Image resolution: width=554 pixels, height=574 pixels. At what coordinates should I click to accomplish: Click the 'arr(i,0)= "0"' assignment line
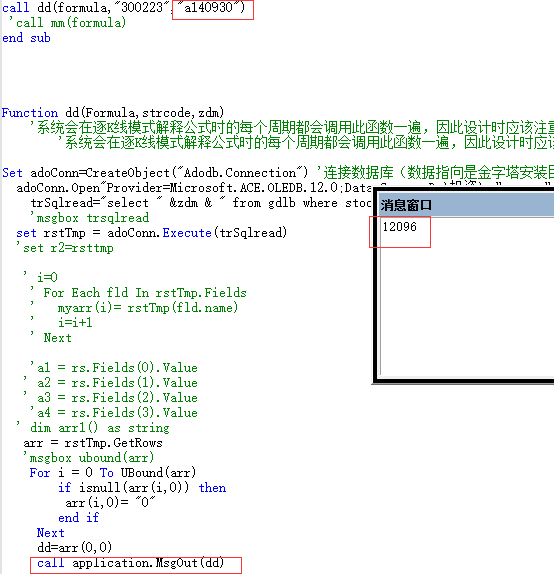[x=110, y=503]
